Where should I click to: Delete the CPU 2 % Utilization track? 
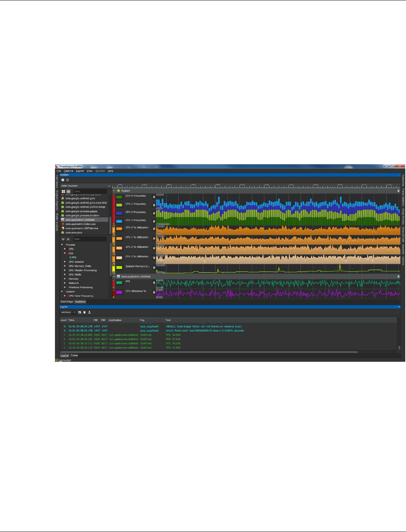154,248
